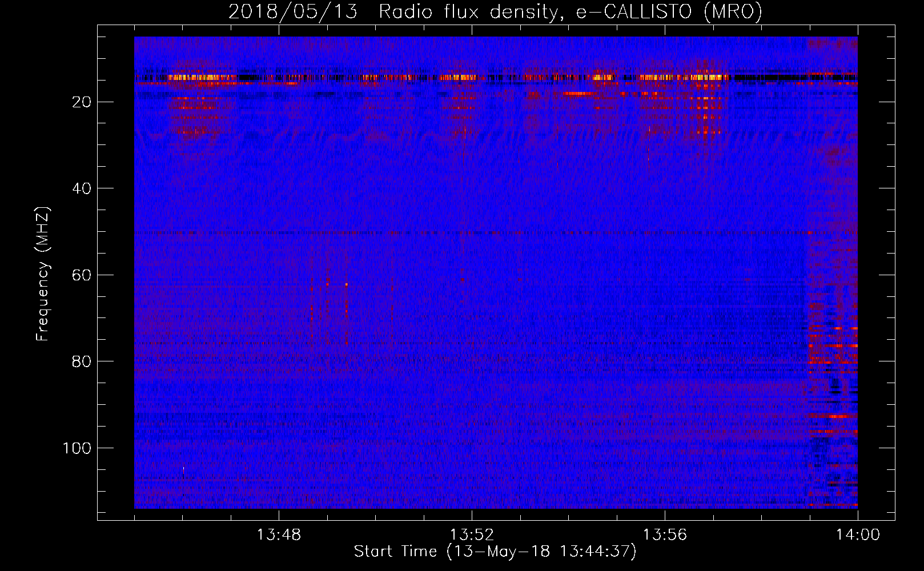The image size is (924, 571).
Task: Click the plot title '2018/05/13 Radio flux density, e-CALLISTO (MRO)'
Action: pyautogui.click(x=495, y=11)
